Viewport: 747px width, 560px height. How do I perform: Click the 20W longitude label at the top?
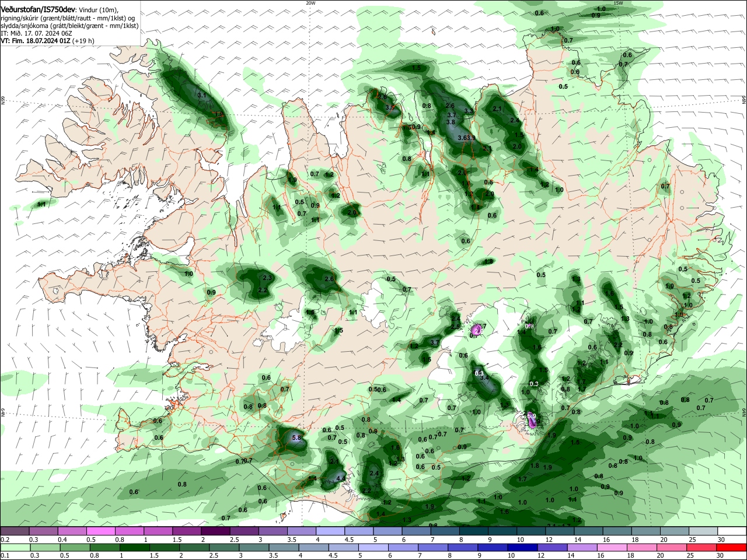tap(310, 3)
